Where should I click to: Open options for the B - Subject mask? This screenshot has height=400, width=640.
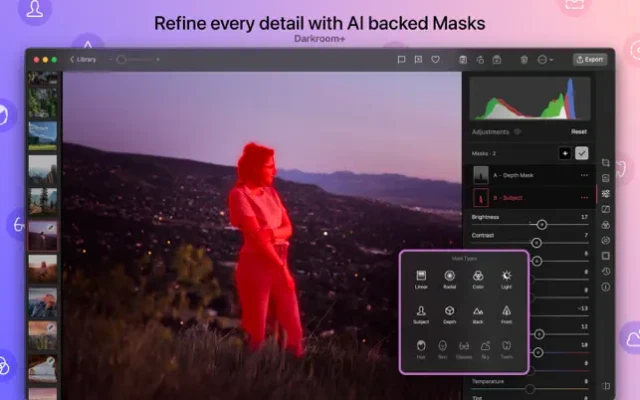point(584,198)
